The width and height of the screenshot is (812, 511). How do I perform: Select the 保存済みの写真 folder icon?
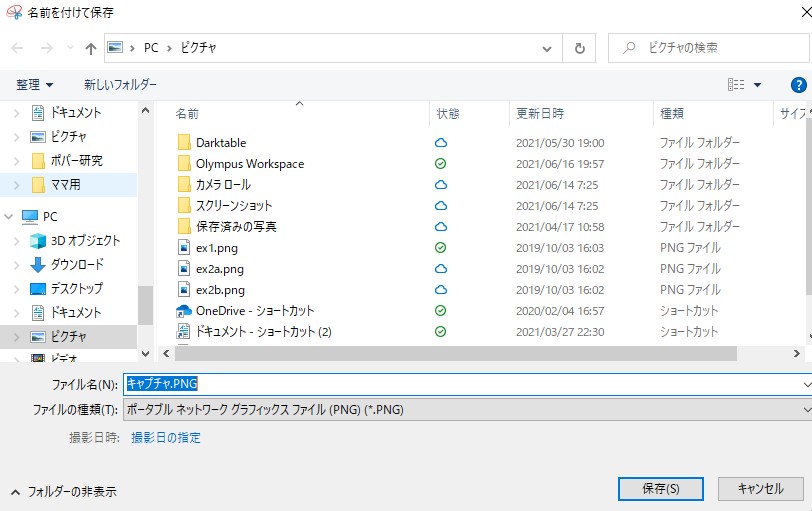point(184,226)
